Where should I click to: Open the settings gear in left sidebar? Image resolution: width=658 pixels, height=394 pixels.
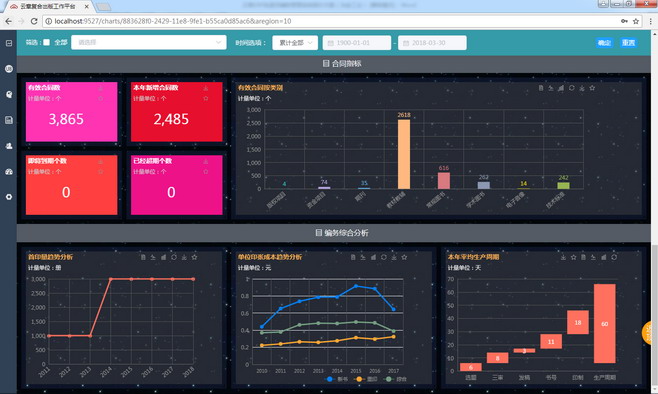(x=9, y=197)
